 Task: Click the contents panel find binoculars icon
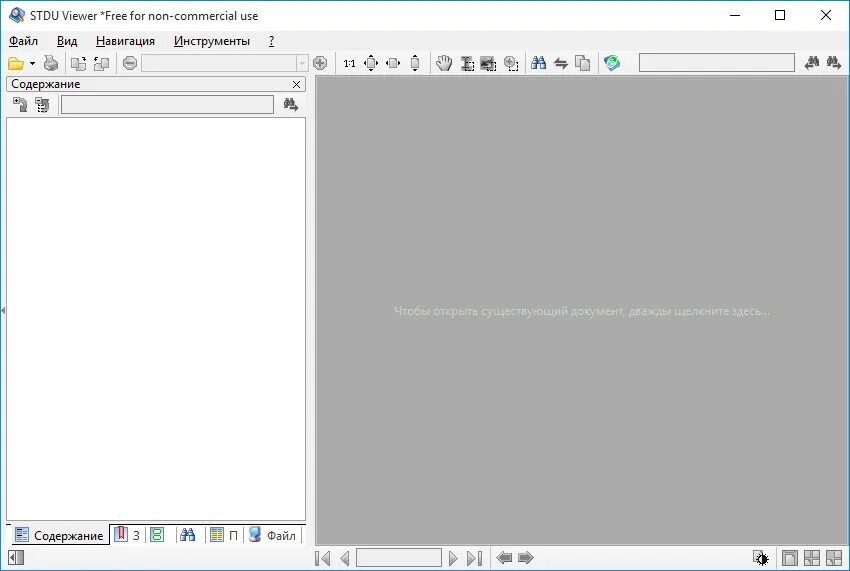[291, 104]
